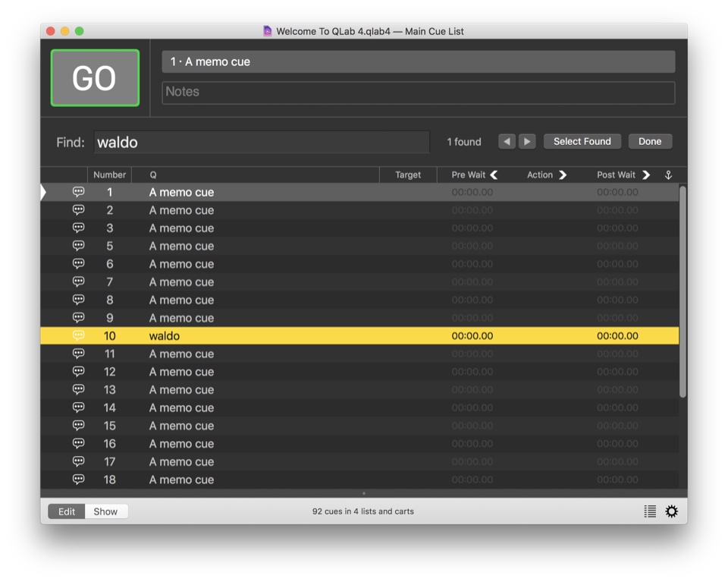Click the memo icon of cue 5
The width and height of the screenshot is (728, 582).
pos(78,246)
